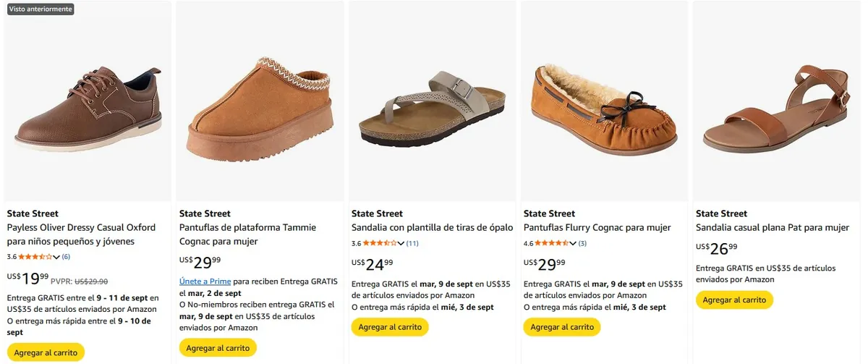This screenshot has width=868, height=364.
Task: Open Sandalia casual plana Pat title link
Action: pyautogui.click(x=772, y=227)
